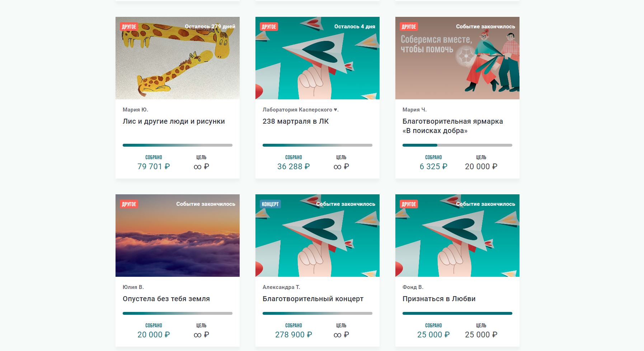Click full progress bar of "Признаться в Любви"
The image size is (644, 351).
pyautogui.click(x=457, y=313)
